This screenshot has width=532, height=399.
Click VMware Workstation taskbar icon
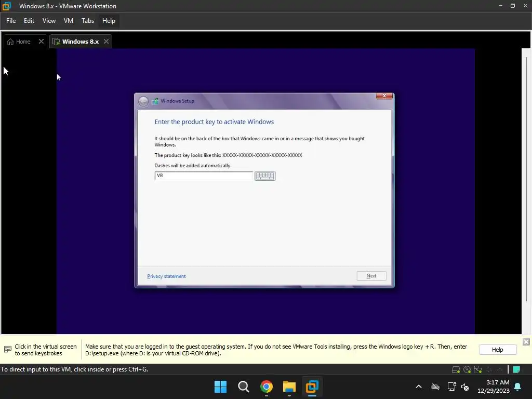coord(312,387)
